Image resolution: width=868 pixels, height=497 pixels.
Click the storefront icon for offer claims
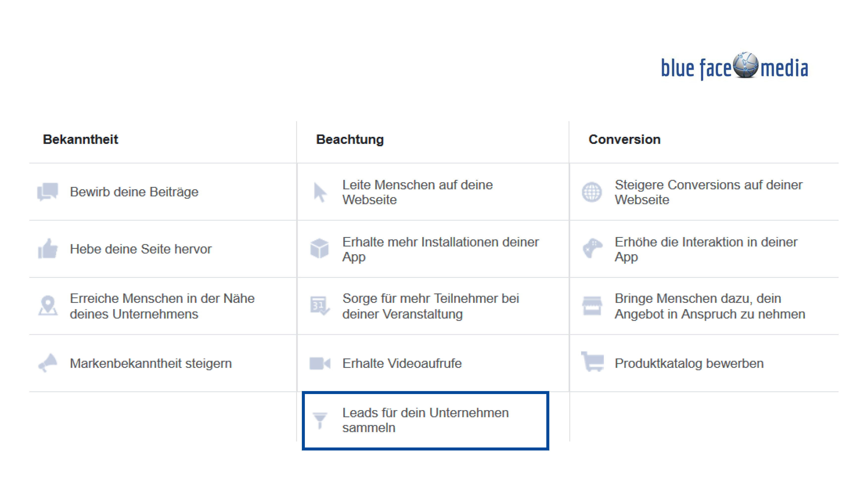point(592,305)
